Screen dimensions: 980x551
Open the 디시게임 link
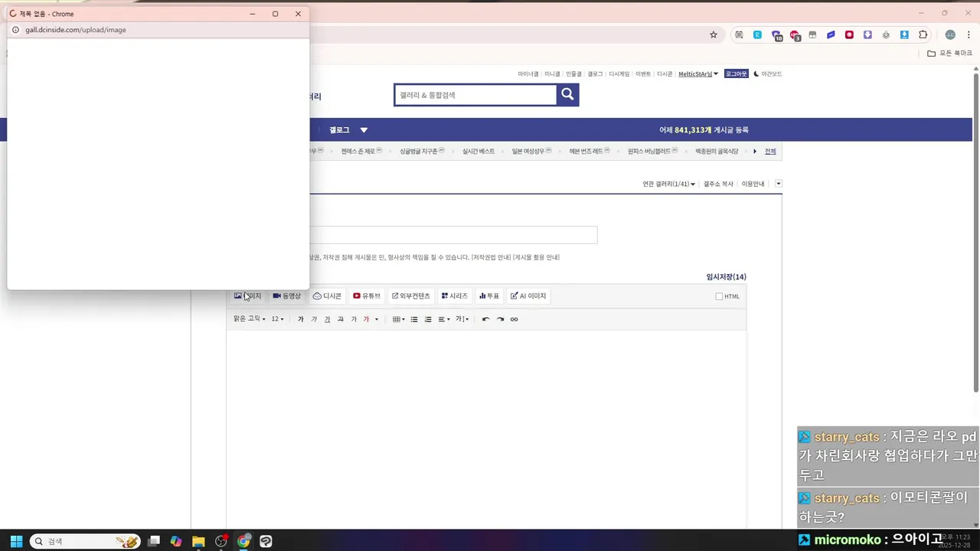point(619,74)
